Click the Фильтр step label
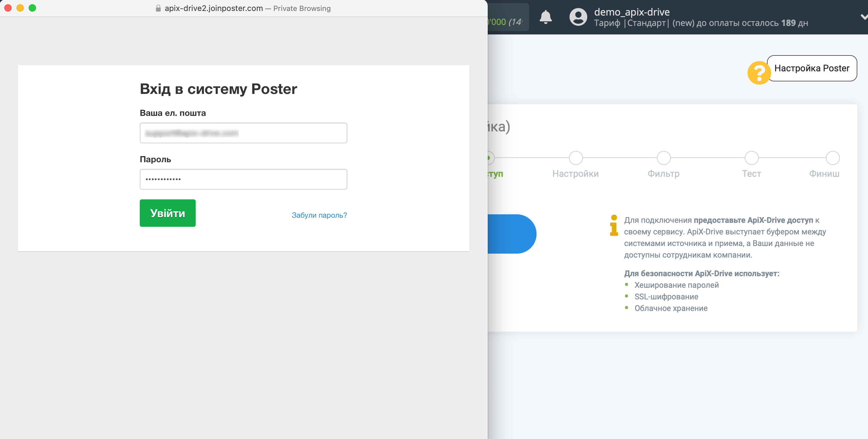This screenshot has width=868, height=439. [664, 174]
